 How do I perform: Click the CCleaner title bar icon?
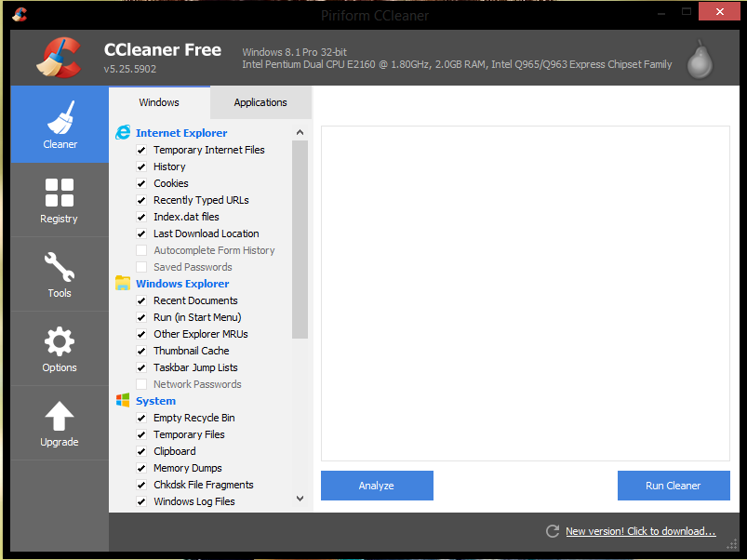click(x=19, y=14)
